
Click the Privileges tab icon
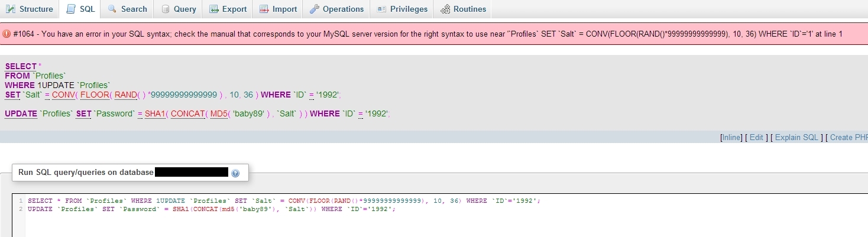click(381, 9)
